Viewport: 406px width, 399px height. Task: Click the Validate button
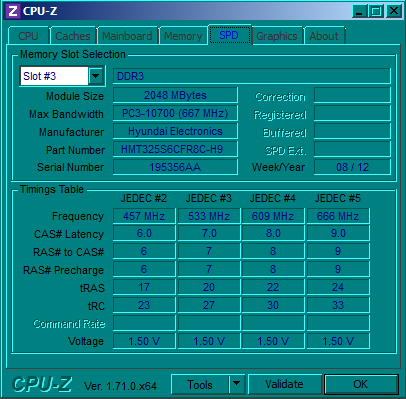pos(285,384)
